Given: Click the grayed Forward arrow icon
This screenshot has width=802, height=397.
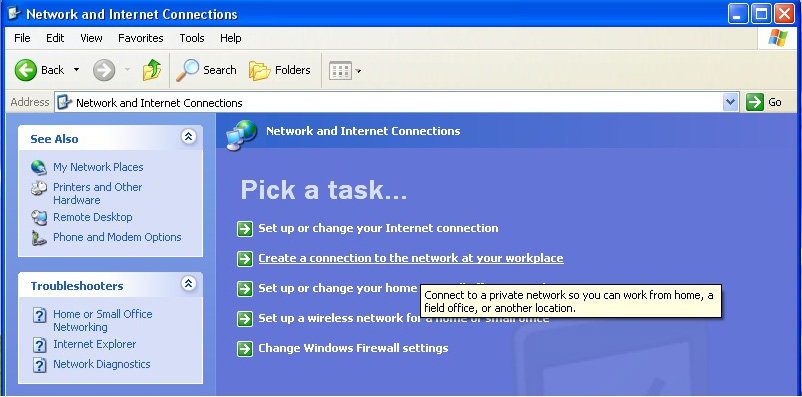Looking at the screenshot, I should [104, 70].
